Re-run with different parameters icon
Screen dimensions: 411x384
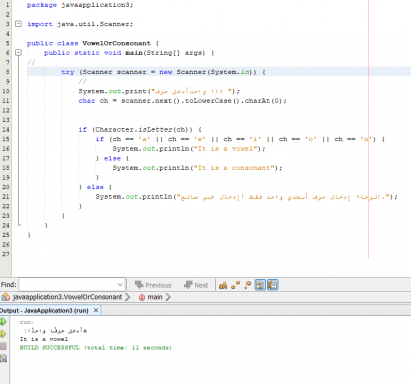[x=3, y=334]
